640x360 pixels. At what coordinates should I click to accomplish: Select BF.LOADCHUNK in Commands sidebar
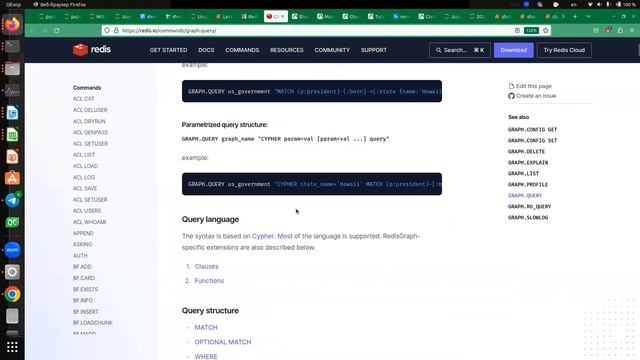pyautogui.click(x=93, y=323)
